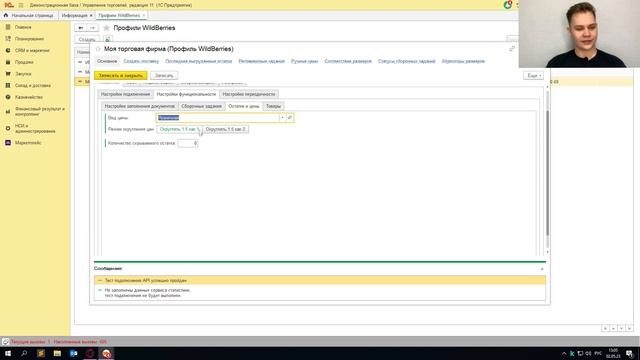This screenshot has height=360, width=640.
Task: Open Windows taskbar search
Action: pyautogui.click(x=24, y=353)
